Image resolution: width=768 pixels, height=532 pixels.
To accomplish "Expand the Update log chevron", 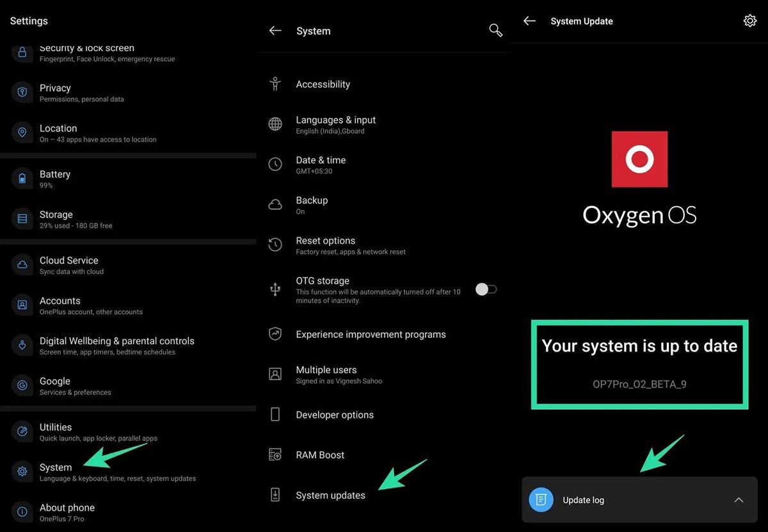I will [x=739, y=500].
